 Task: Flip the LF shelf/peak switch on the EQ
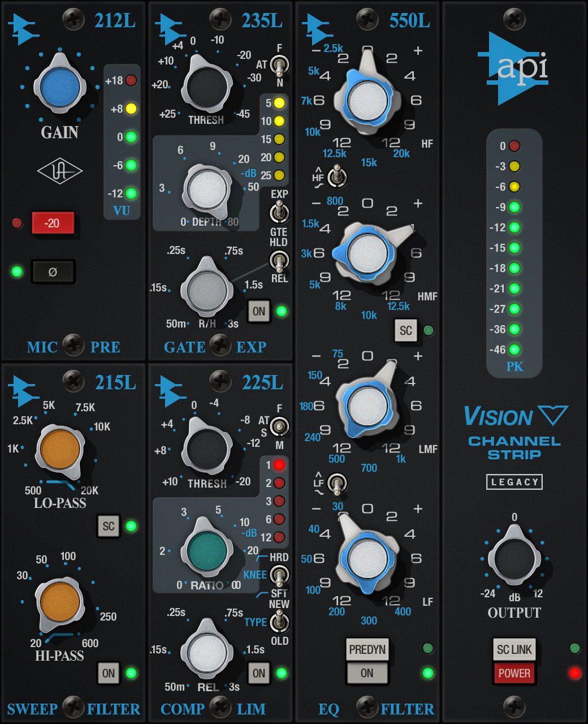[338, 484]
